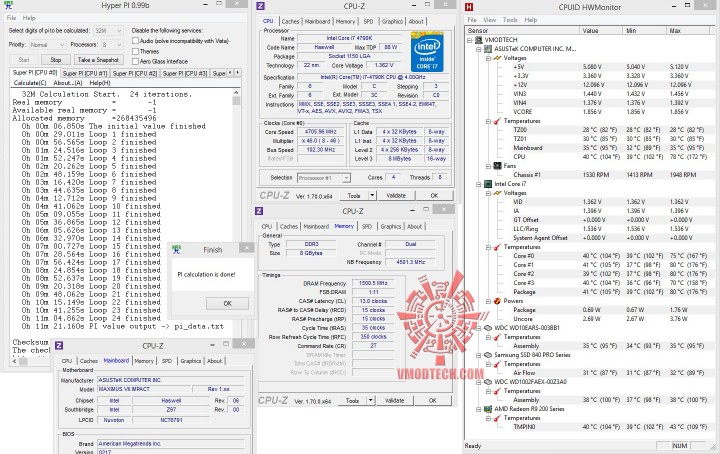Viewport: 720px width, 454px height.
Task: Click the VMODTECH computer icon in tree
Action: [478, 40]
